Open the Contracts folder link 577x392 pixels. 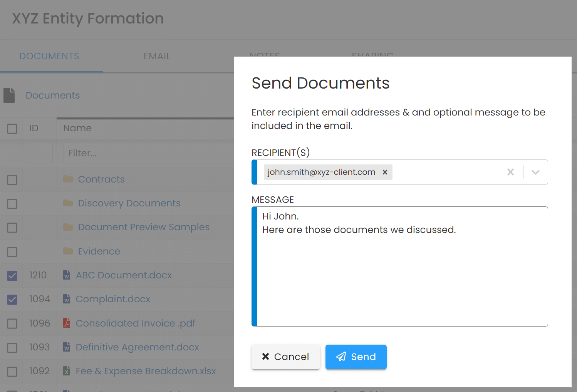pyautogui.click(x=101, y=179)
